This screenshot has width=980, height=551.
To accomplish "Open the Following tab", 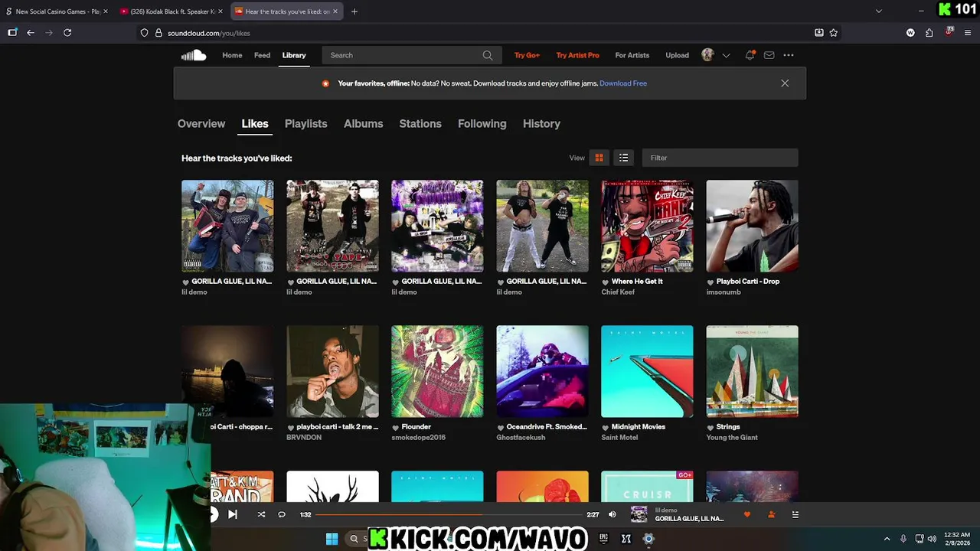I will click(x=482, y=123).
